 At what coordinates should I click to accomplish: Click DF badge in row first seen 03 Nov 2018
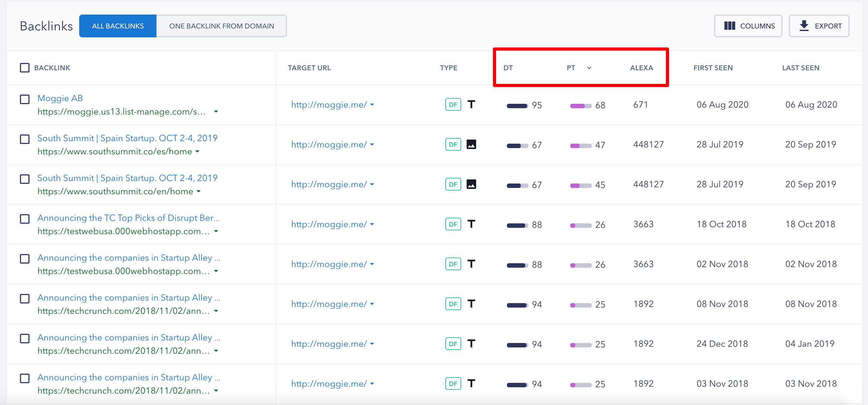click(453, 383)
